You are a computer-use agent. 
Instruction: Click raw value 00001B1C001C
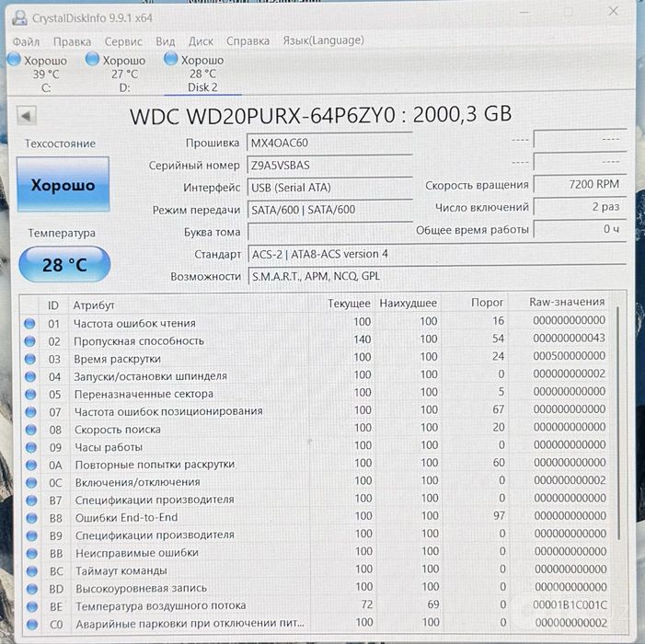click(570, 605)
